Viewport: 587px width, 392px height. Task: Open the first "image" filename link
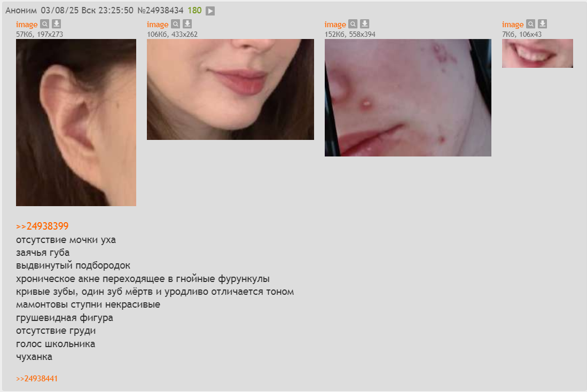(27, 25)
